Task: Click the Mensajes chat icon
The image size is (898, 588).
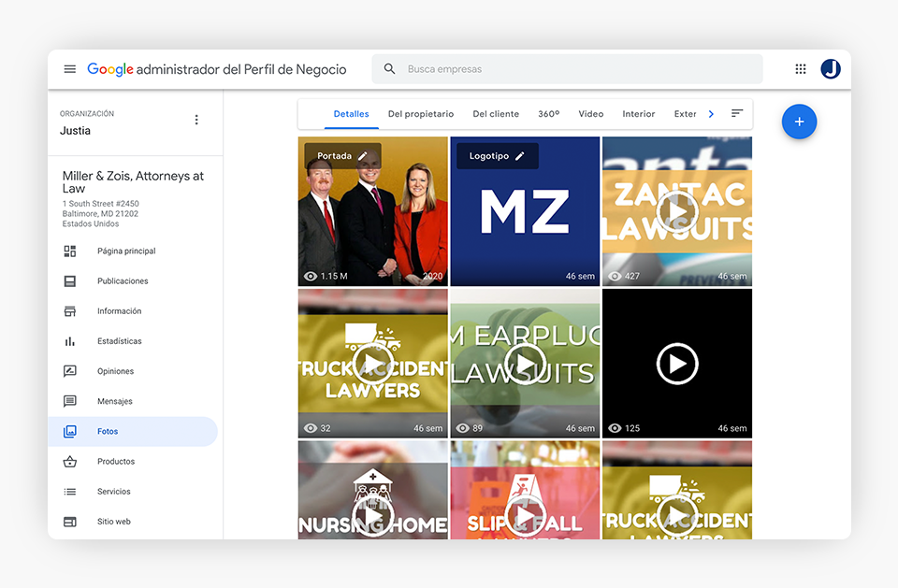Action: coord(70,401)
